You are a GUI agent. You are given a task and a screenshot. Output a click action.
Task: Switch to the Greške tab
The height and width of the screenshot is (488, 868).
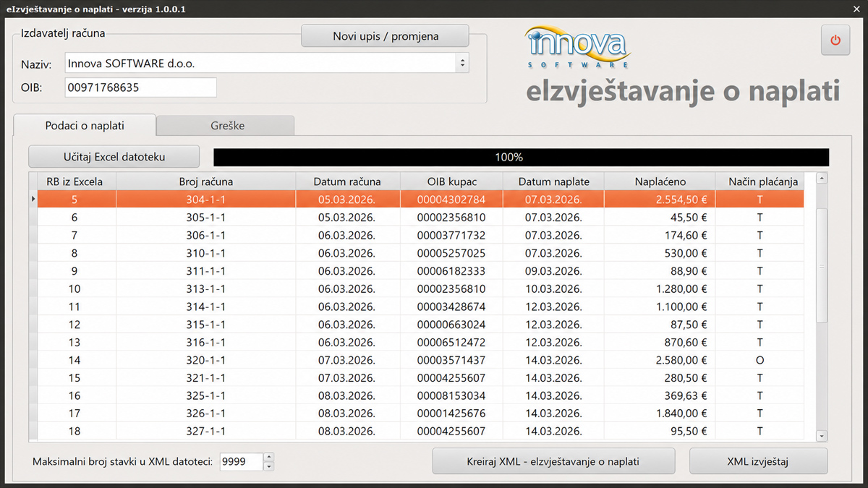point(226,126)
